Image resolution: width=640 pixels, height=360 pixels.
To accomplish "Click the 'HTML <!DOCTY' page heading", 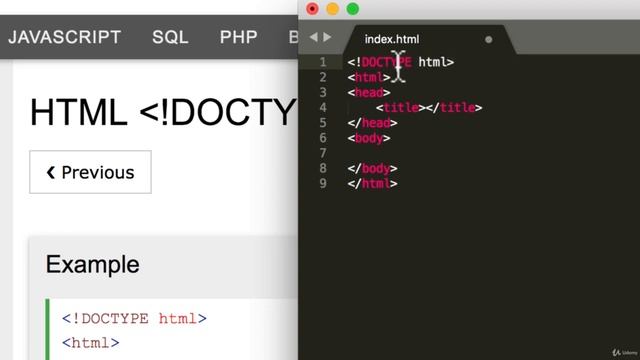I will 164,112.
